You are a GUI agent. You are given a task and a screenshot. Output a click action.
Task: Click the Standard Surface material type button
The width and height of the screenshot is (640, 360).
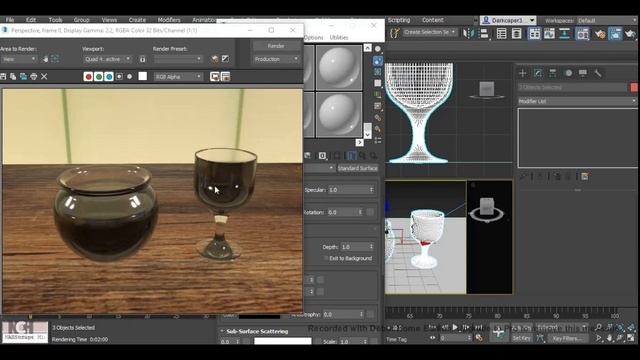[x=358, y=168]
